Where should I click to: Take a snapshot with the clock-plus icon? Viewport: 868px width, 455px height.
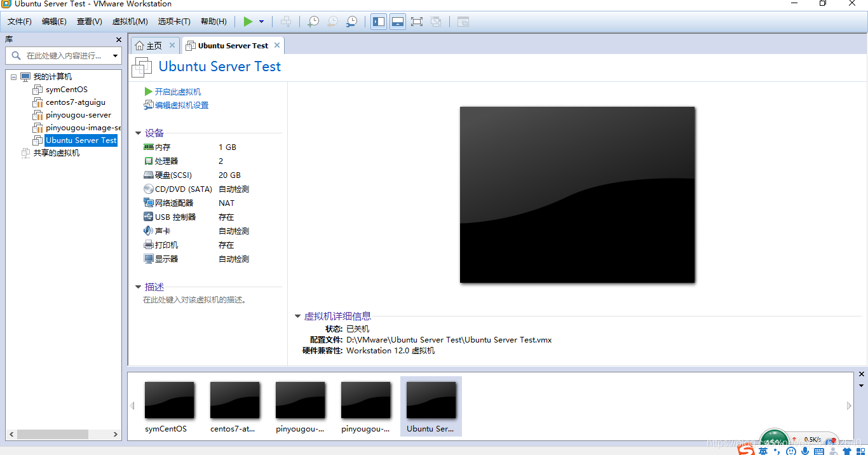(313, 22)
